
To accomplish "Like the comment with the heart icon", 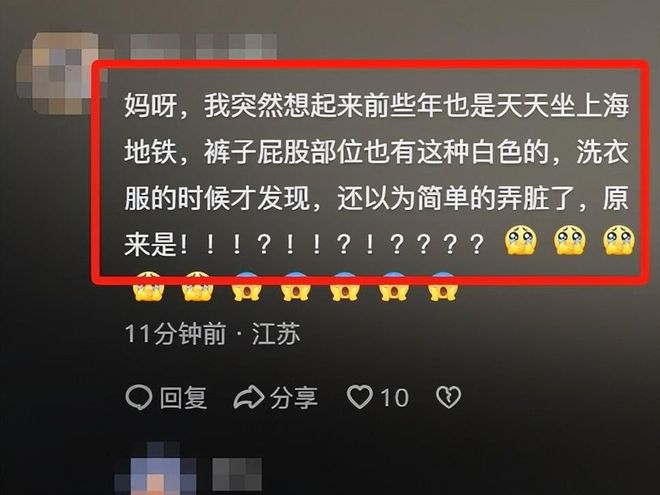I will [x=359, y=397].
